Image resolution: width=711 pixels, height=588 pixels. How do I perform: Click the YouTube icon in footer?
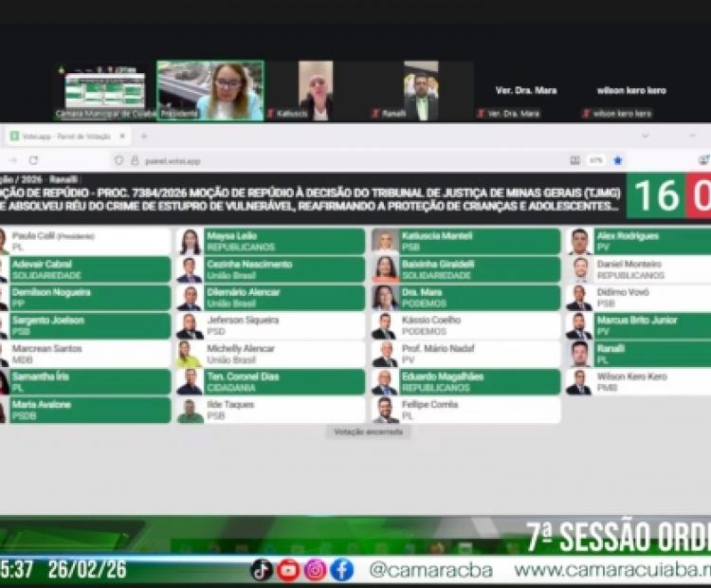click(x=288, y=570)
